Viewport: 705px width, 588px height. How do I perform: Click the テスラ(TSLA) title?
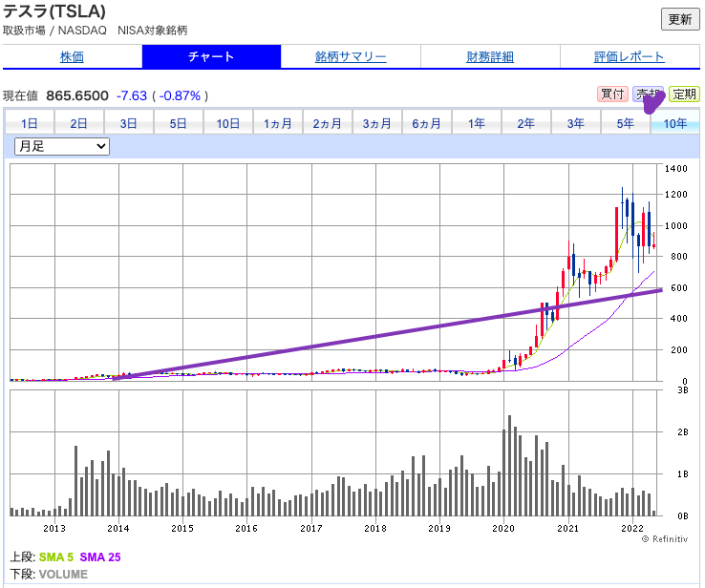[53, 10]
